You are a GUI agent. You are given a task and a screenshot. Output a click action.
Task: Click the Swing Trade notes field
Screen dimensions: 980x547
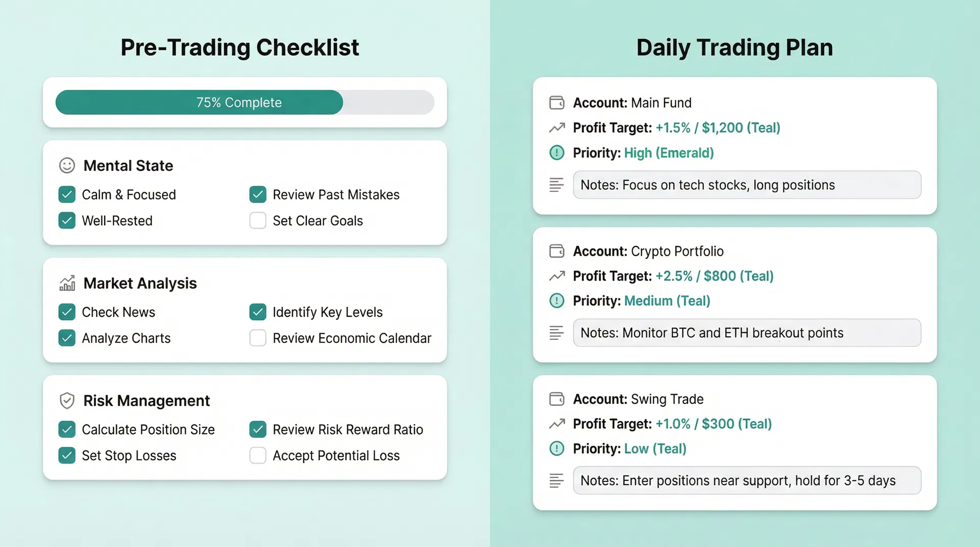[747, 480]
